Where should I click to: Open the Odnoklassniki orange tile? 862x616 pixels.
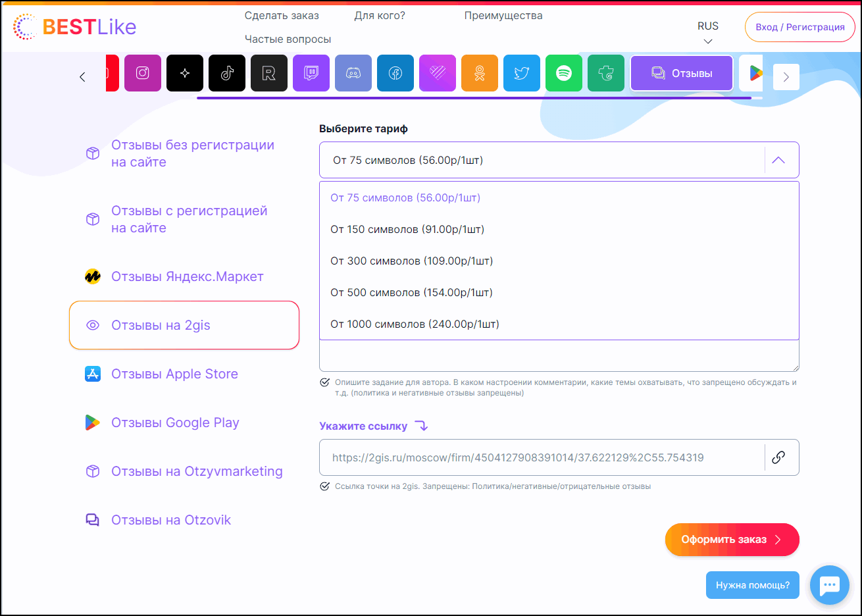tap(480, 73)
